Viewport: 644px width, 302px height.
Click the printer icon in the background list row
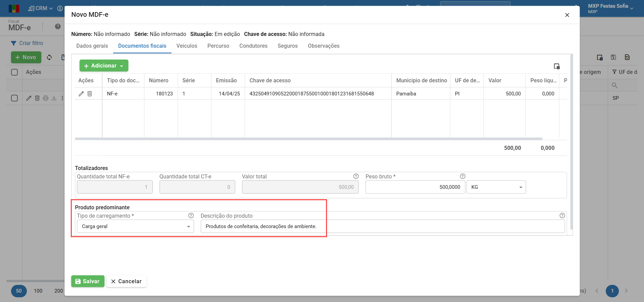click(46, 98)
